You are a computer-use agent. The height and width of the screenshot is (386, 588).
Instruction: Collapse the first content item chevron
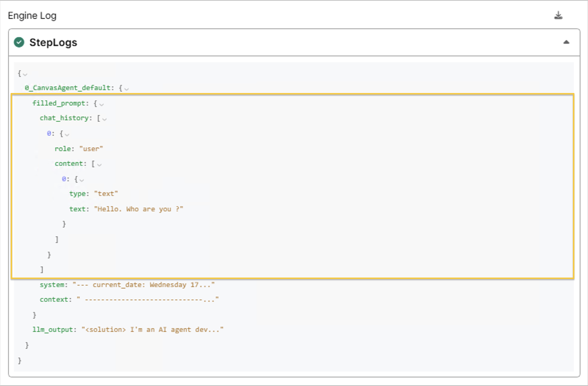(x=82, y=180)
